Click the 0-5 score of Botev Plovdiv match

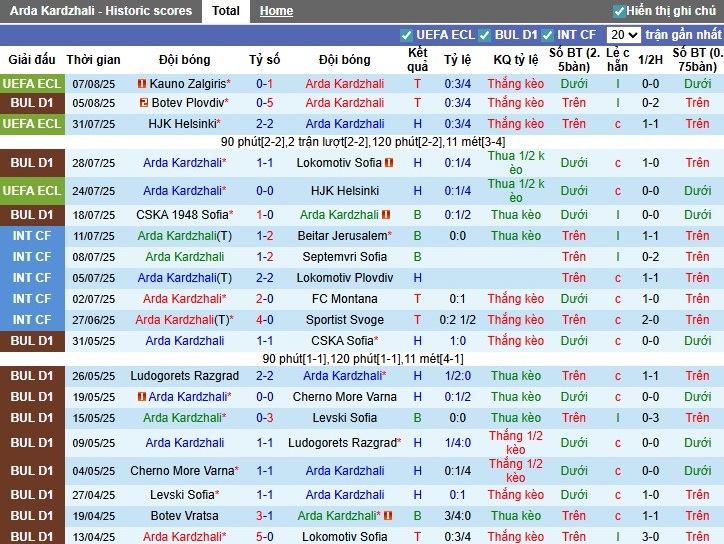tap(265, 103)
